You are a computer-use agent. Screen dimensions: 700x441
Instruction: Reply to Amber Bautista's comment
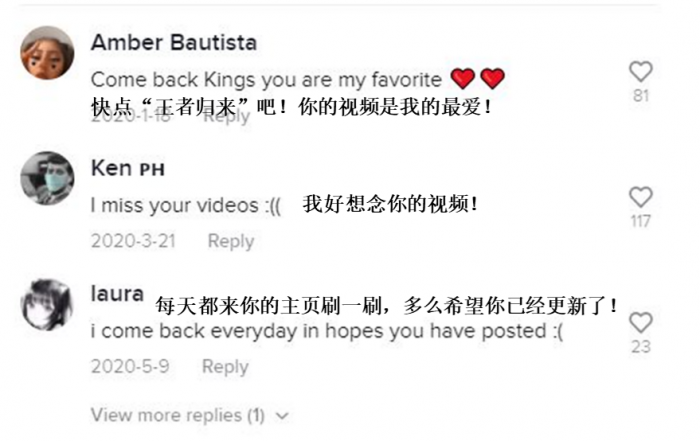point(227,118)
